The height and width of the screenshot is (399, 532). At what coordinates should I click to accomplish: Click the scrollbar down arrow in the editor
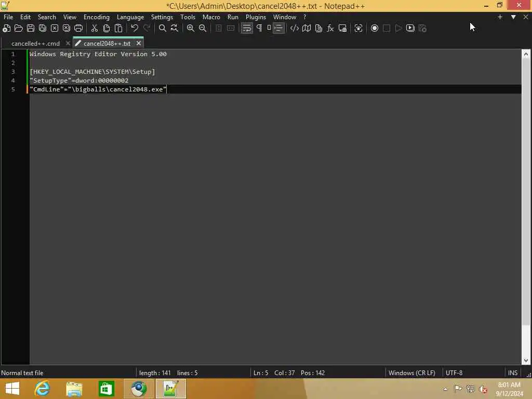(x=526, y=361)
